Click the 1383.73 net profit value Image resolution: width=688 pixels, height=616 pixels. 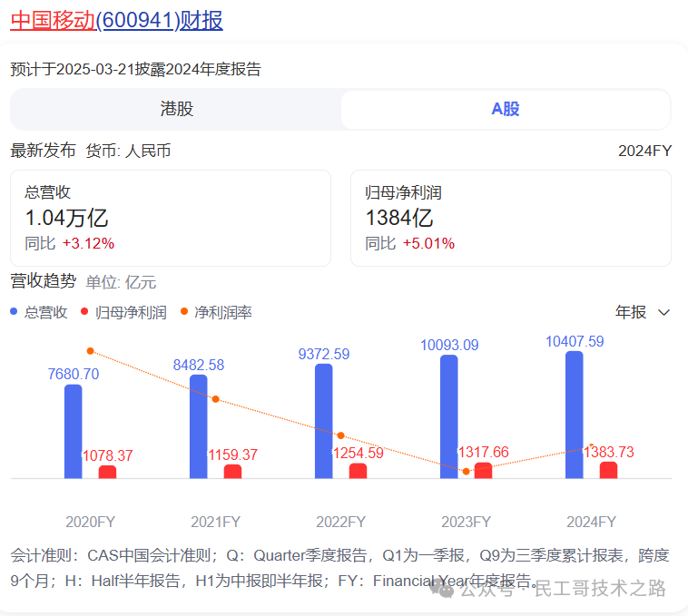(x=609, y=452)
